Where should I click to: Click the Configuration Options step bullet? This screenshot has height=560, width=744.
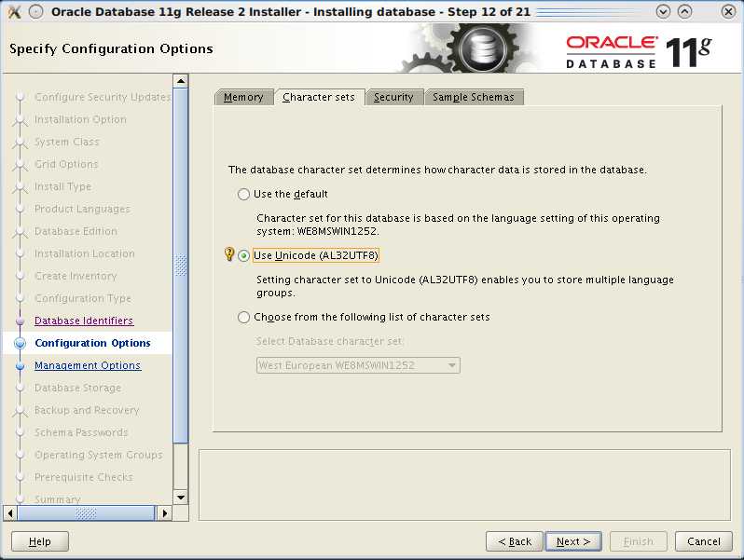coord(20,343)
